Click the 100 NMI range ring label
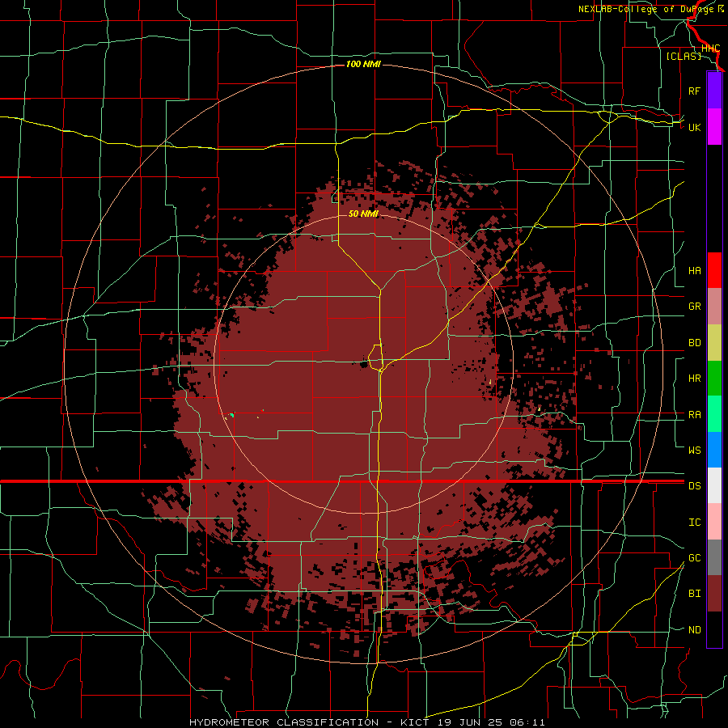Screen dimensions: 728x728 coord(363,64)
